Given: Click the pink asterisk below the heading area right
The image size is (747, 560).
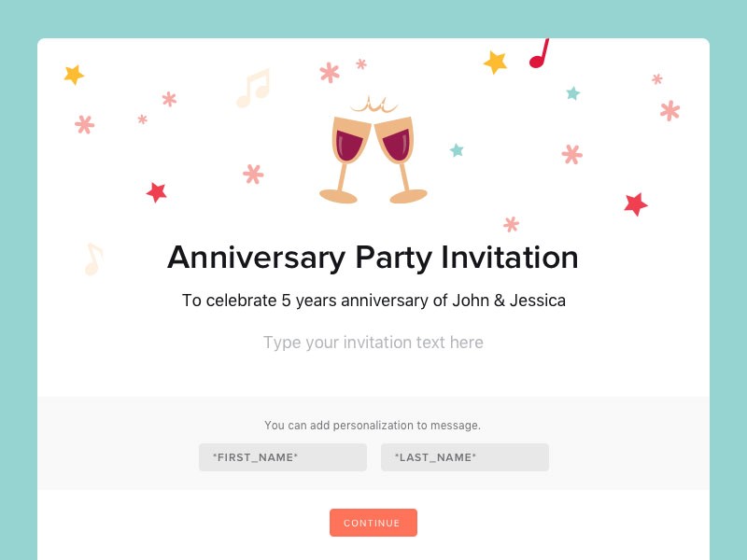Looking at the screenshot, I should pos(511,224).
